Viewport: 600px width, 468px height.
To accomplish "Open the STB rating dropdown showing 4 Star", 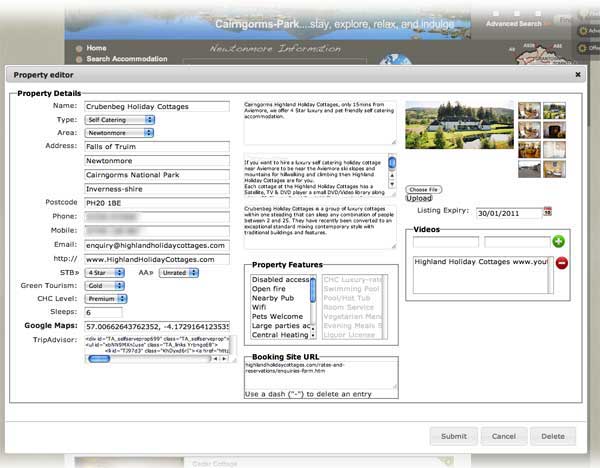I will coord(104,273).
